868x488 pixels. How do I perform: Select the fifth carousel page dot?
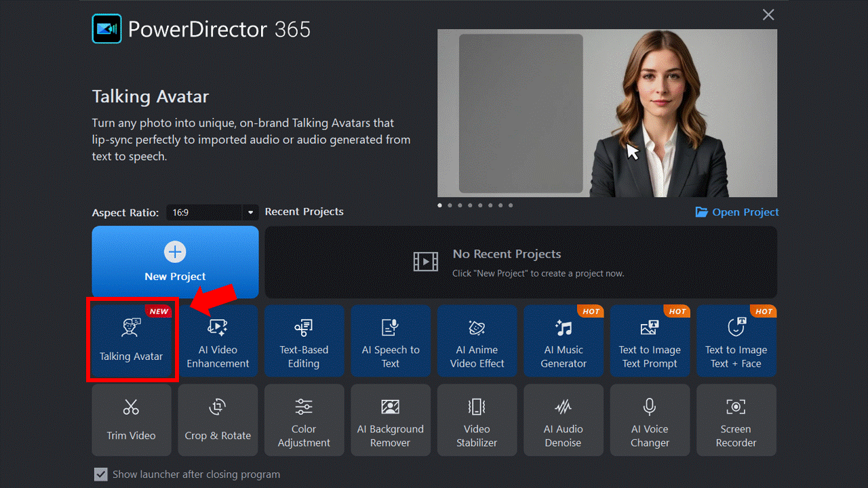tap(480, 205)
